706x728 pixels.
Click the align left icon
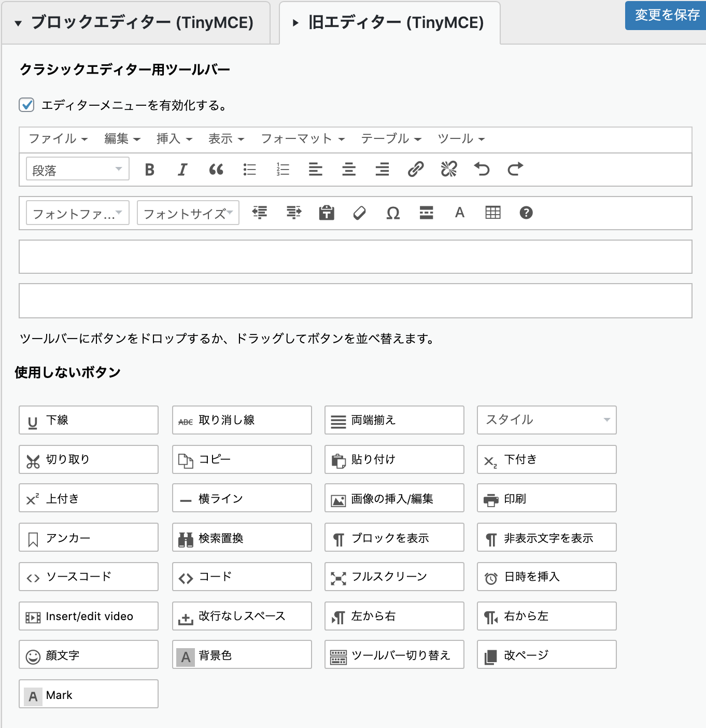(316, 170)
